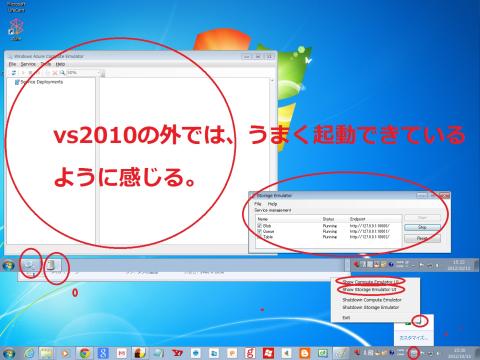This screenshot has width=480, height=360.
Task: Click the magnifier zoom icon in toolbar
Action: (62, 72)
